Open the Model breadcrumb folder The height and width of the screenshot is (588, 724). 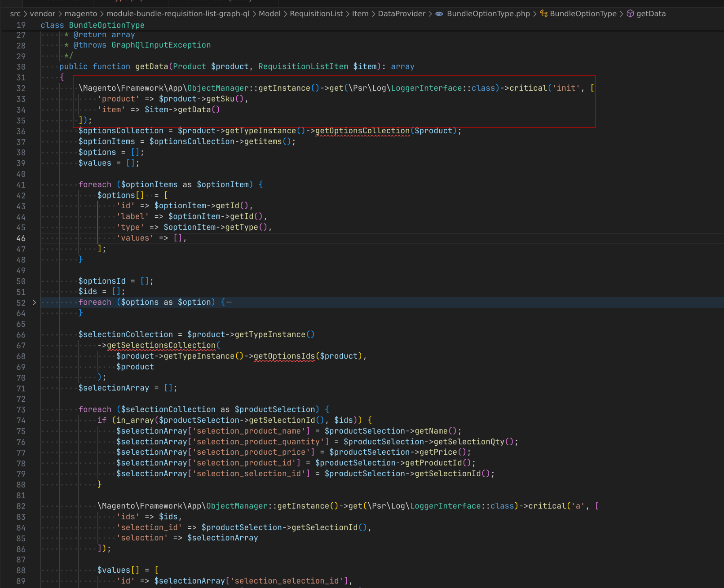click(x=269, y=14)
